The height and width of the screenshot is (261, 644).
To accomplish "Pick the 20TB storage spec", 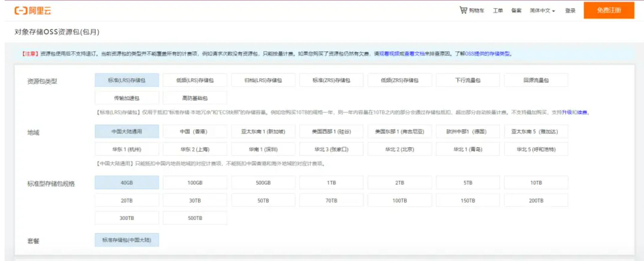I will [x=127, y=200].
